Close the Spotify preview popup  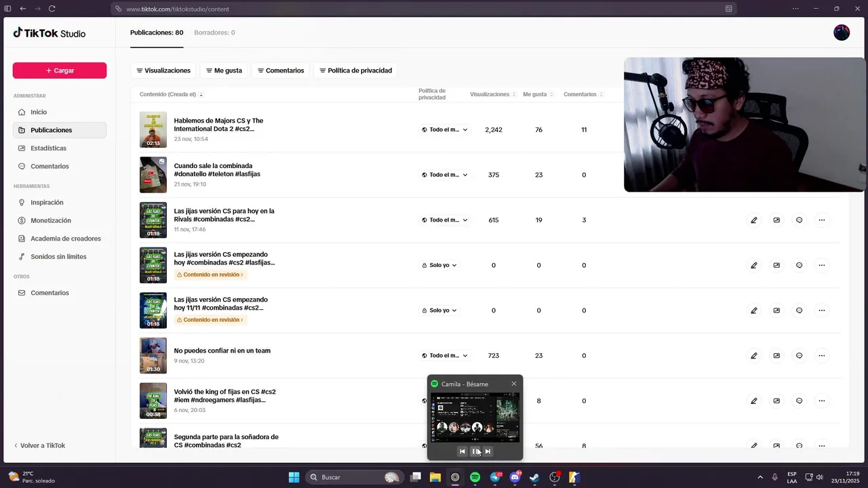click(514, 384)
